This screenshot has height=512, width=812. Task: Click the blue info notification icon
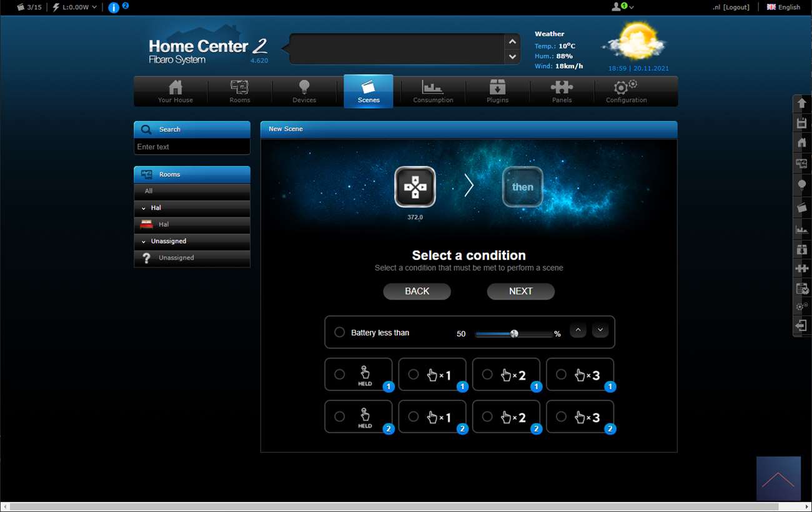click(x=114, y=7)
